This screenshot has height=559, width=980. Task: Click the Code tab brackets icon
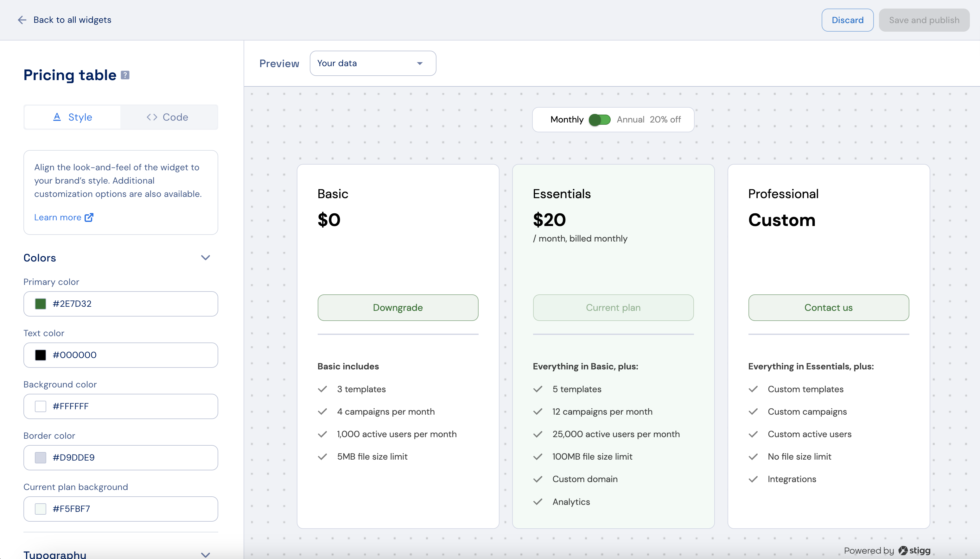pos(152,117)
